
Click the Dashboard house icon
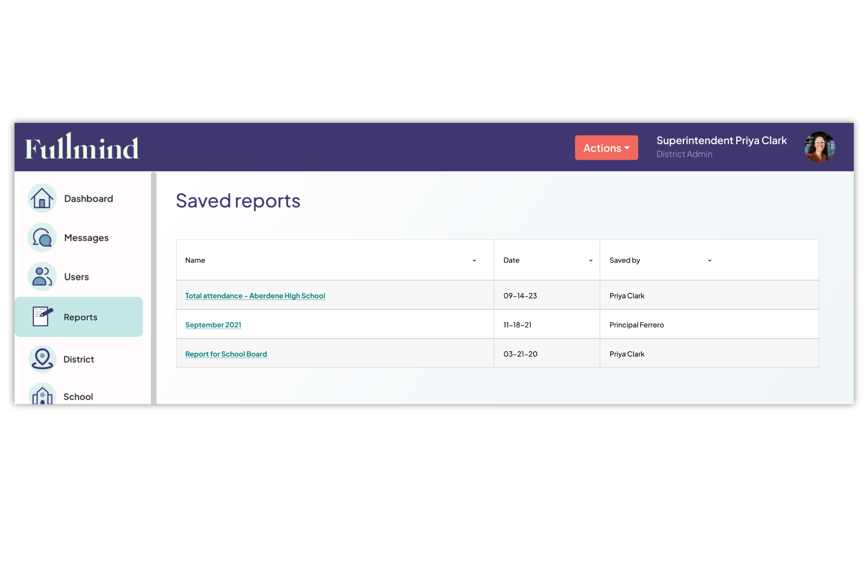pyautogui.click(x=42, y=198)
